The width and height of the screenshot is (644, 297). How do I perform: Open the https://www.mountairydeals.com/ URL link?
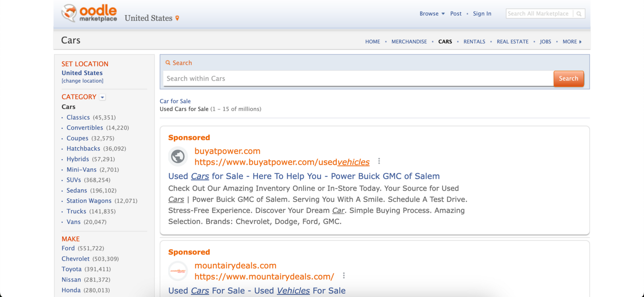point(264,277)
